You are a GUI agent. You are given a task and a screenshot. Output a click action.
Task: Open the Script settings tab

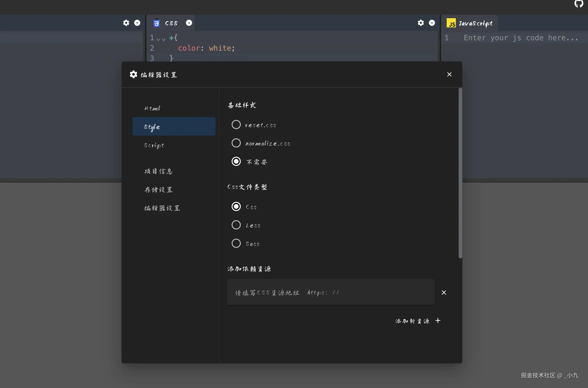coord(154,145)
